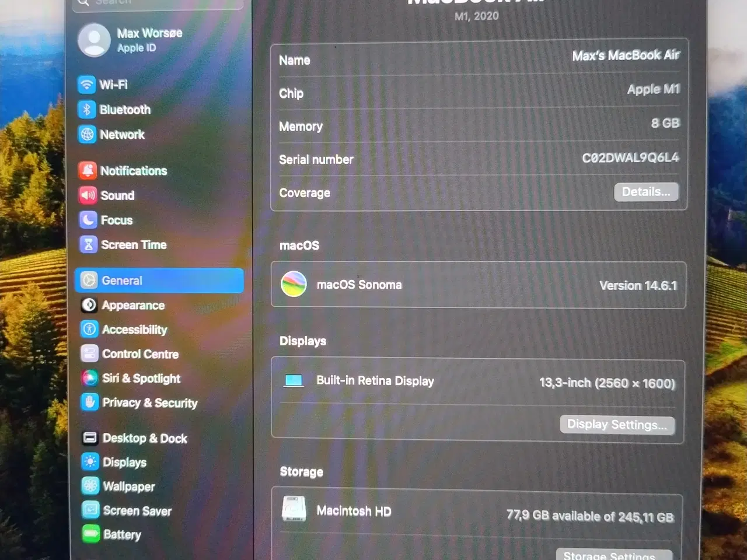Click the Built-in Retina Display laptop icon
The width and height of the screenshot is (747, 560).
click(294, 381)
